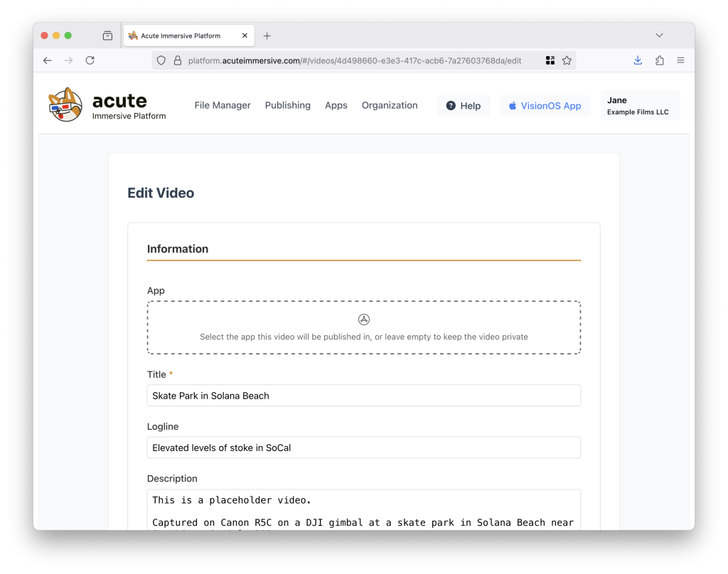
Task: Go back with the browser back arrow
Action: click(48, 60)
